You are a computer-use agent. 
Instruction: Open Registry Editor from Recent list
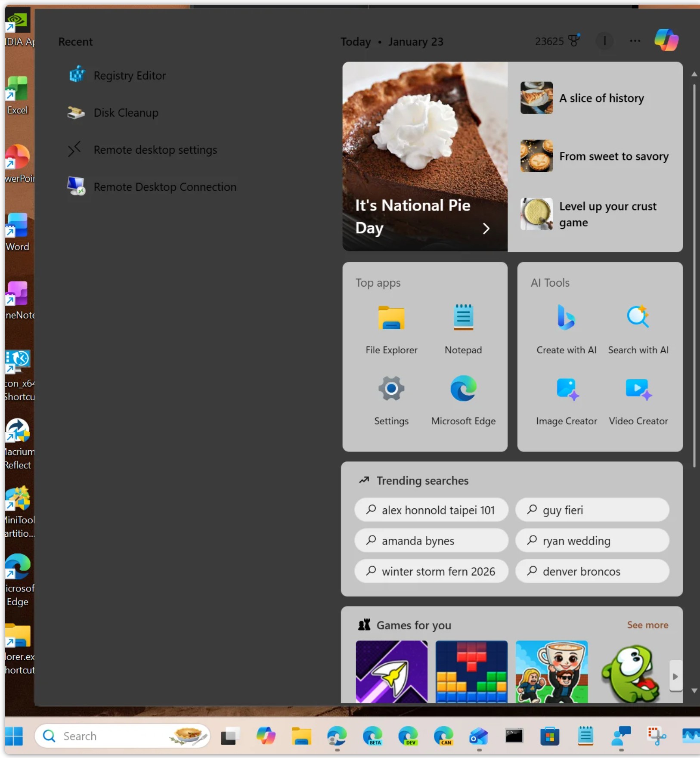pyautogui.click(x=130, y=75)
